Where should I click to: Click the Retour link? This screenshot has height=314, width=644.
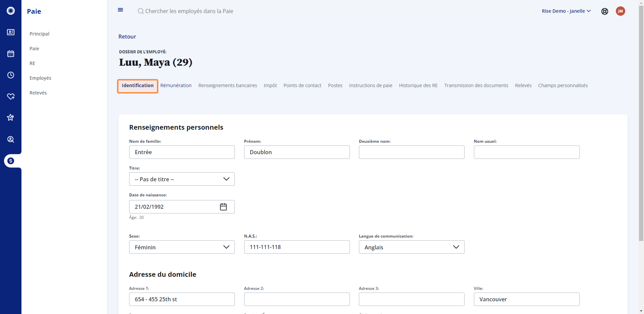coord(127,37)
